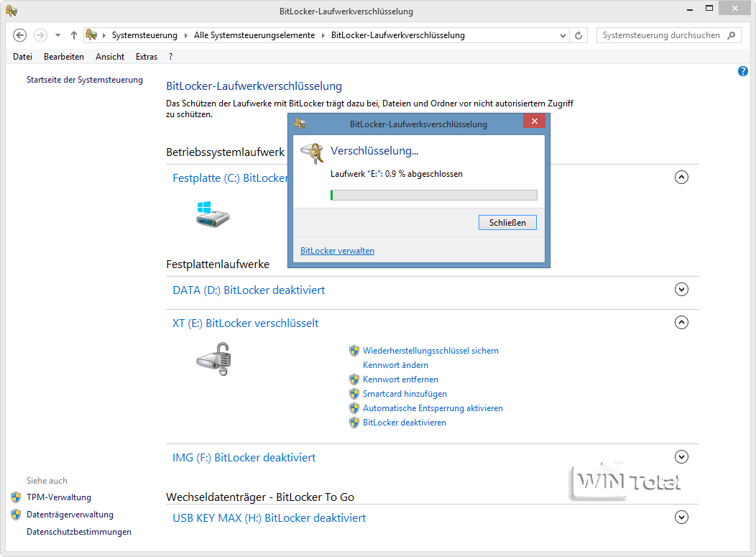The height and width of the screenshot is (557, 756).
Task: Open Datenschutzbestimmungen link
Action: (x=79, y=532)
